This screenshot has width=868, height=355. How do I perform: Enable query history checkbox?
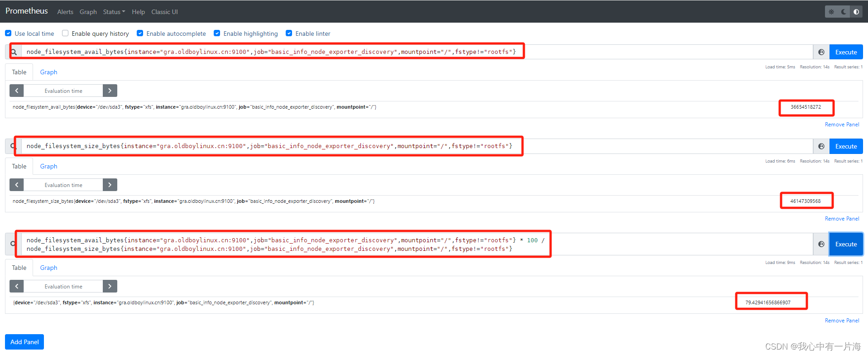[65, 33]
